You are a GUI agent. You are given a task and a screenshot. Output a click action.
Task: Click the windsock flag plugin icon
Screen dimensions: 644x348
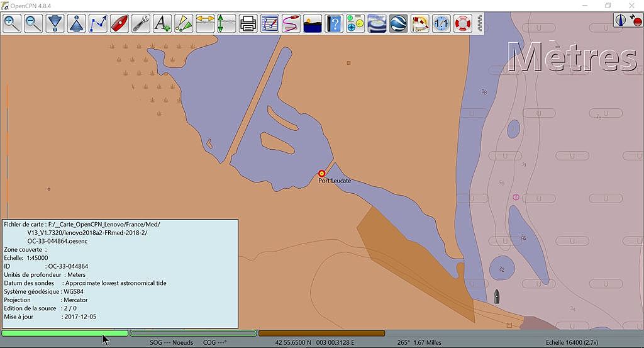[x=419, y=23]
